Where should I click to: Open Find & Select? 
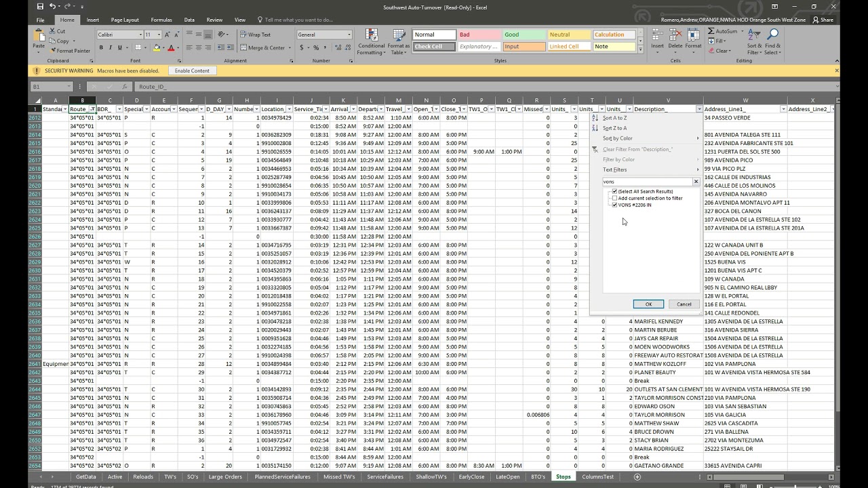pyautogui.click(x=772, y=42)
